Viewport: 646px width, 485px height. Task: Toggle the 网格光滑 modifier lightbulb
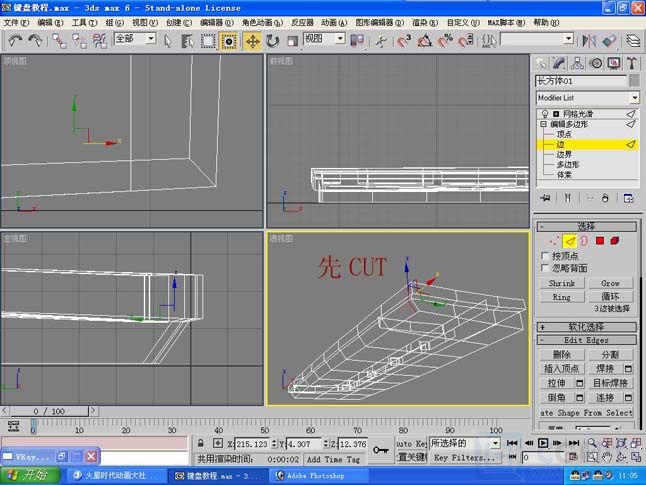click(545, 114)
